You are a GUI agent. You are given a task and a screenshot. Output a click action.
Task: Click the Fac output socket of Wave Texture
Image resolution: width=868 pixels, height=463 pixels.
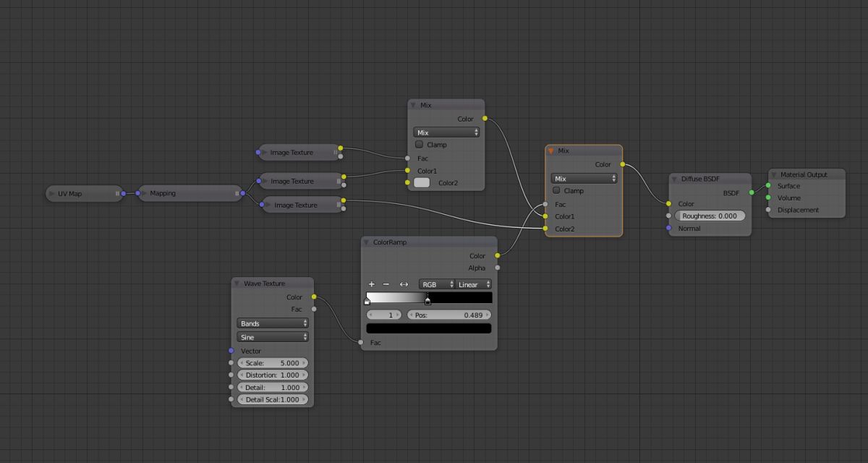click(x=314, y=309)
